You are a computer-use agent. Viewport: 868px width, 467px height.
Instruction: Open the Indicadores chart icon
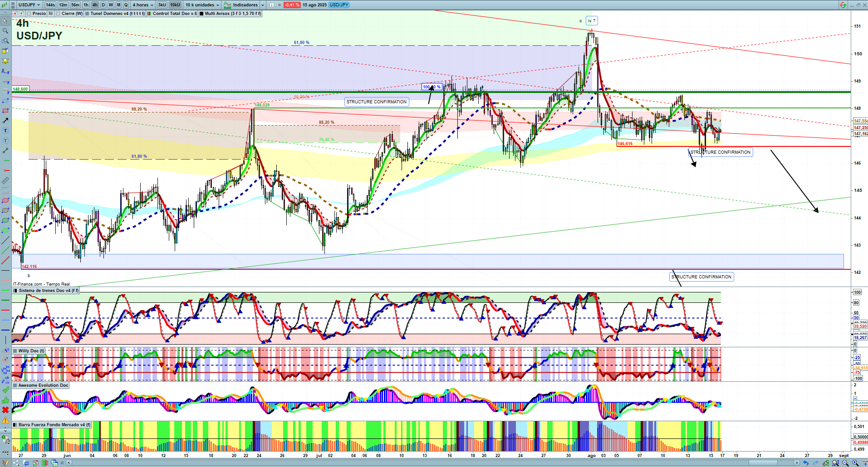tap(227, 5)
